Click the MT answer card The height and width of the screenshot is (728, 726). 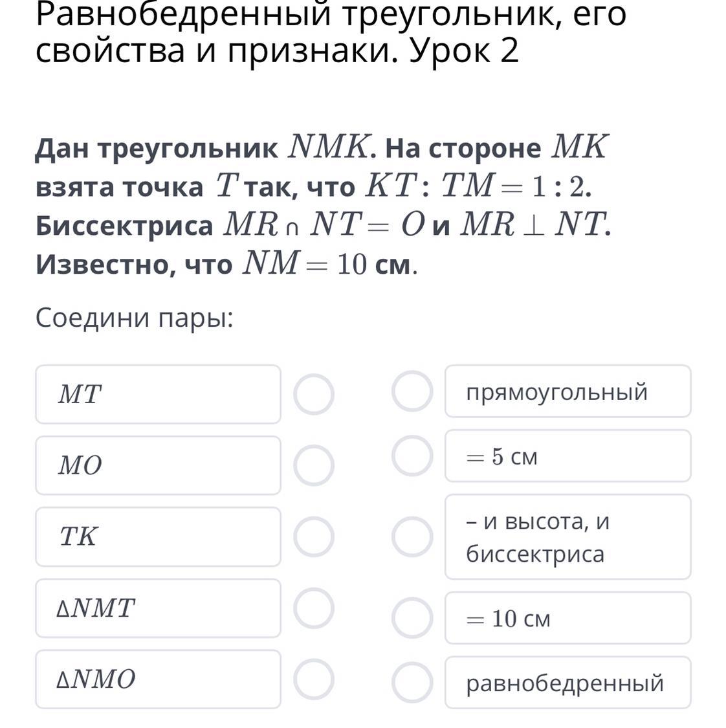158,394
